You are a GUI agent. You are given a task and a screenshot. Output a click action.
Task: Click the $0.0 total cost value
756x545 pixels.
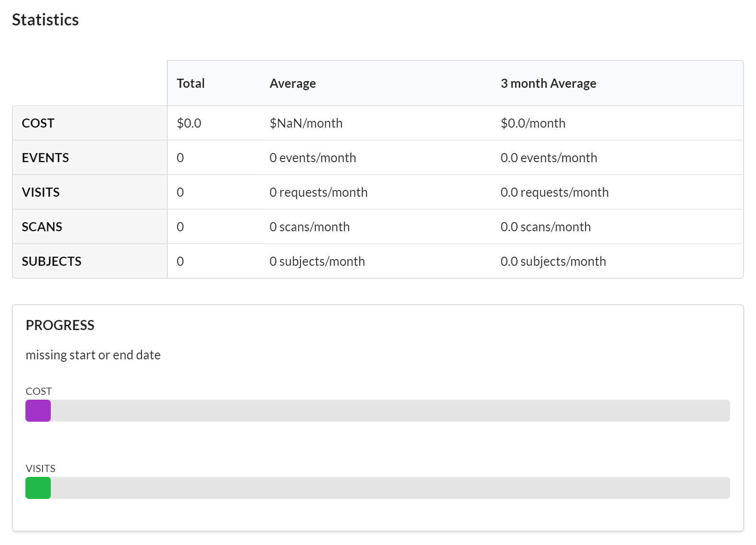pos(189,123)
